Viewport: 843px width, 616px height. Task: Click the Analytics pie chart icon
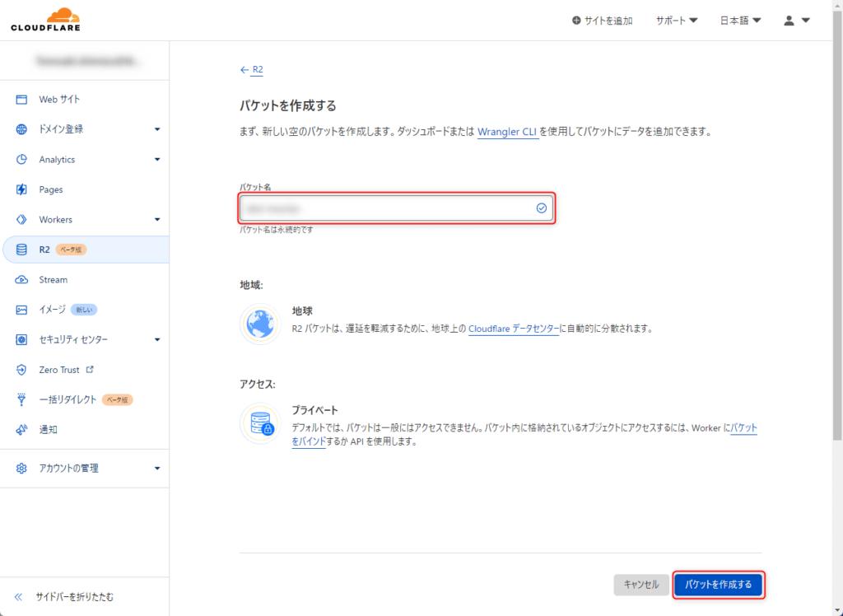pyautogui.click(x=21, y=159)
